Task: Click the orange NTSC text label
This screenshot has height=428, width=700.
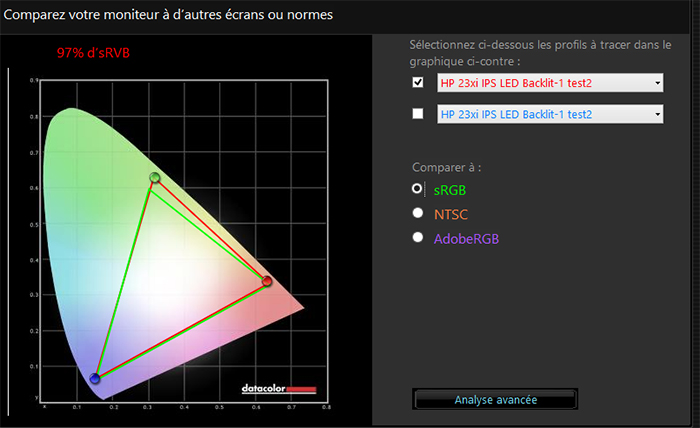Action: click(x=451, y=213)
